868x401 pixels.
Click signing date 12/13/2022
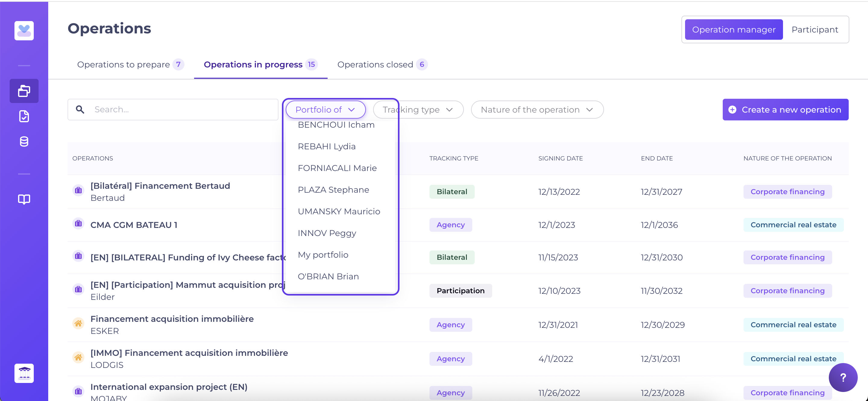coord(559,192)
